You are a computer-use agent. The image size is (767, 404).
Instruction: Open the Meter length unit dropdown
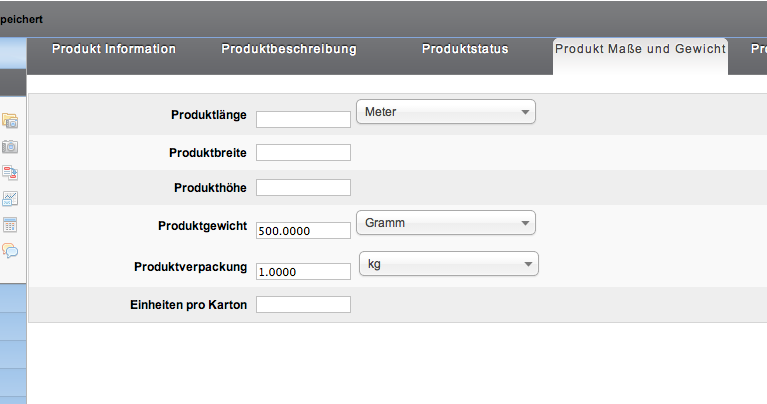[x=446, y=112]
